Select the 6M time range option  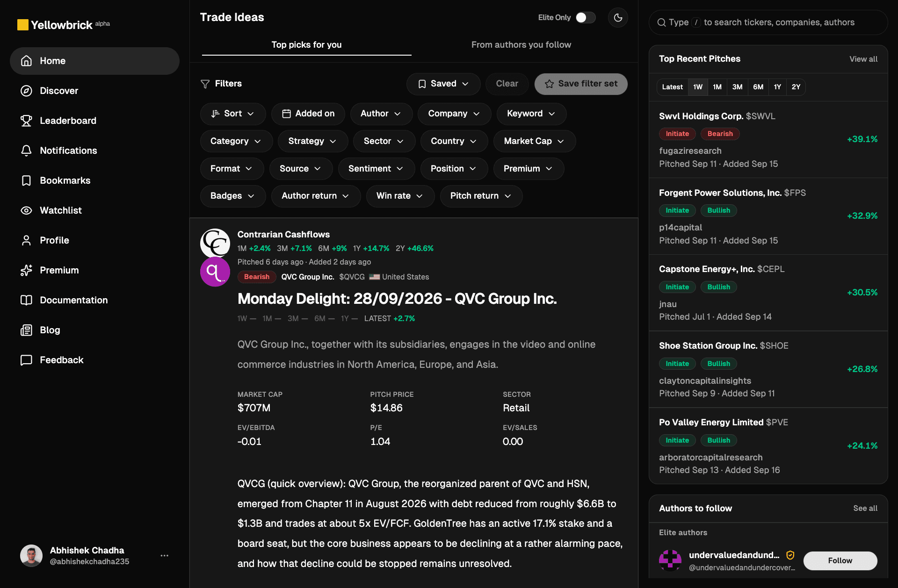click(x=758, y=87)
